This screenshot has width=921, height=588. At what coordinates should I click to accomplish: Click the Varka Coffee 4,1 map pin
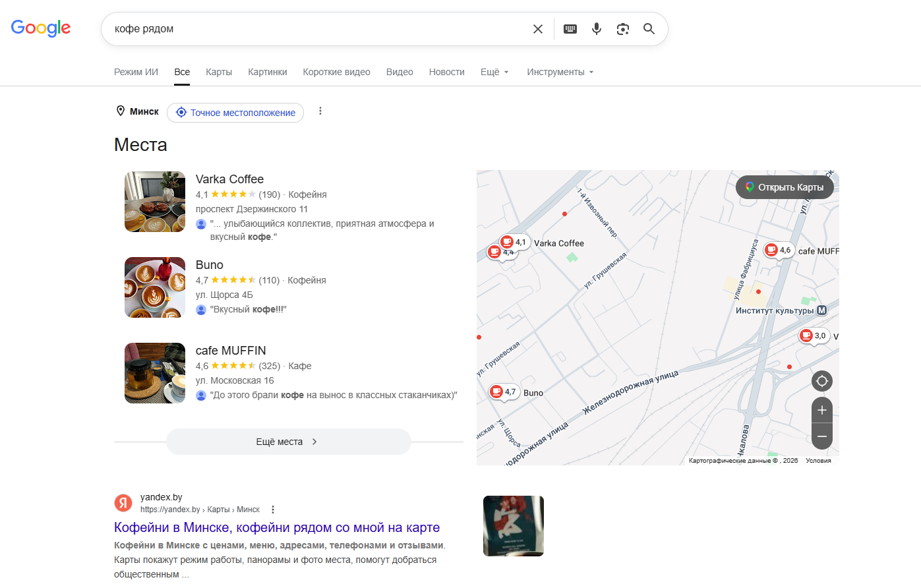coord(514,242)
